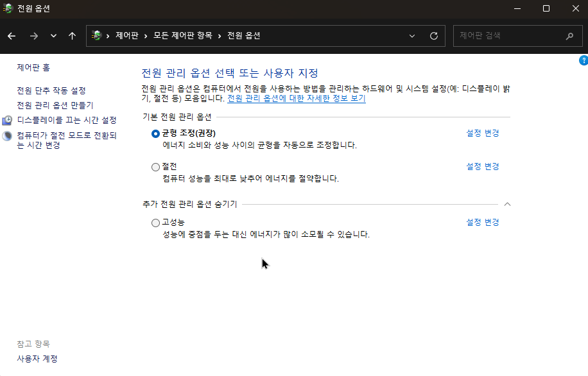Go up one level with up arrow

click(72, 36)
